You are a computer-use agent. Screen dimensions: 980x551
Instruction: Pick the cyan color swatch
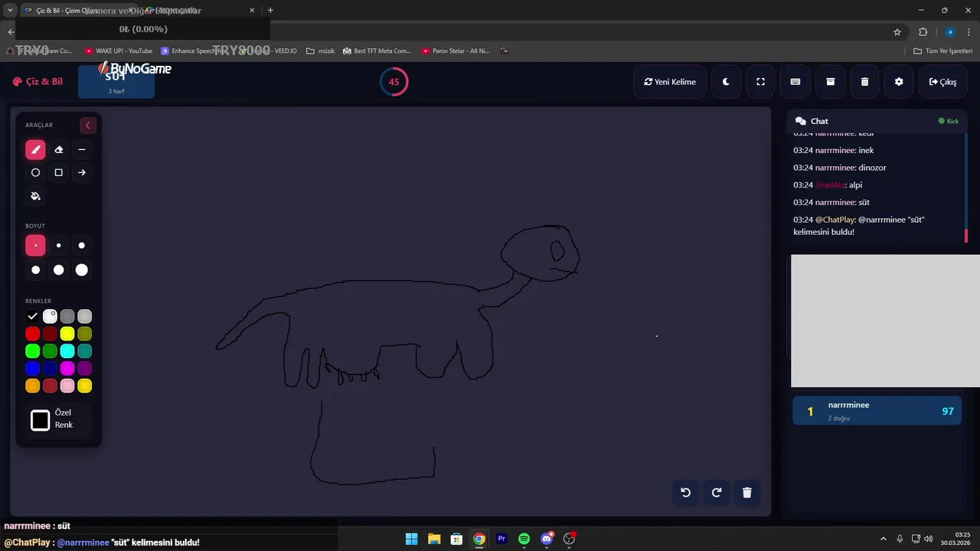coord(67,351)
